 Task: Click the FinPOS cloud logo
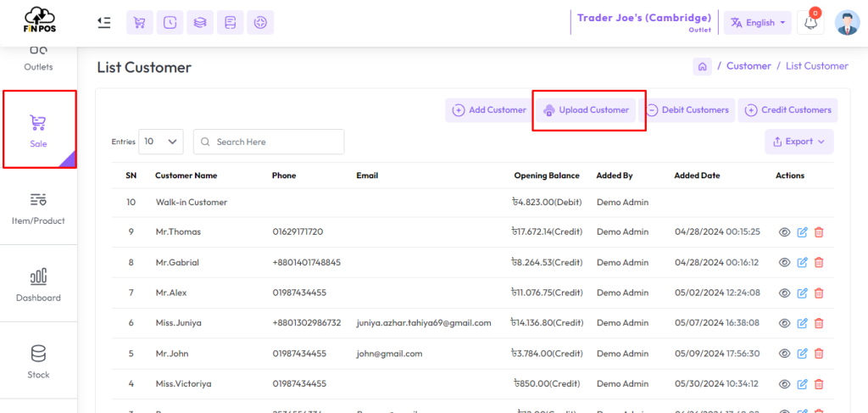pos(37,20)
